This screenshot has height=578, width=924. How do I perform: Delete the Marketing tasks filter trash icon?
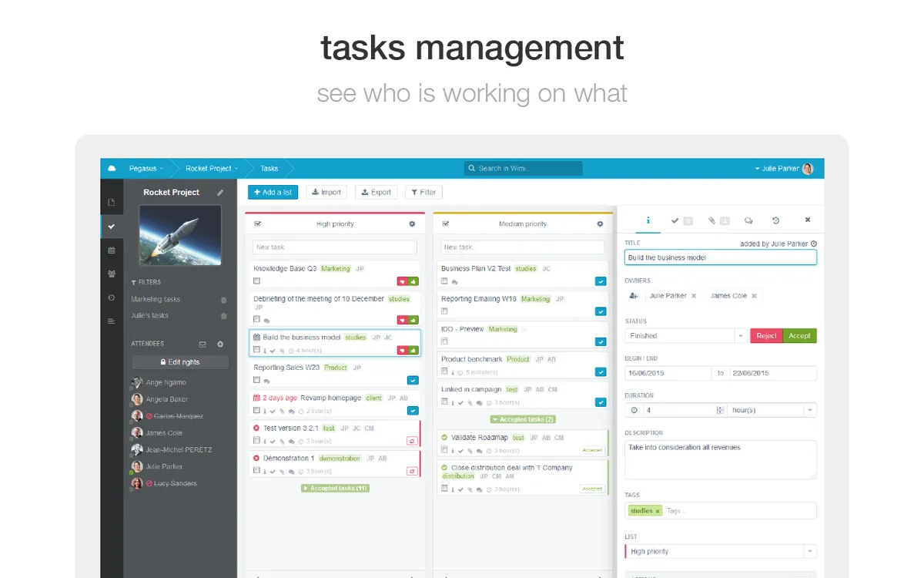(x=224, y=300)
